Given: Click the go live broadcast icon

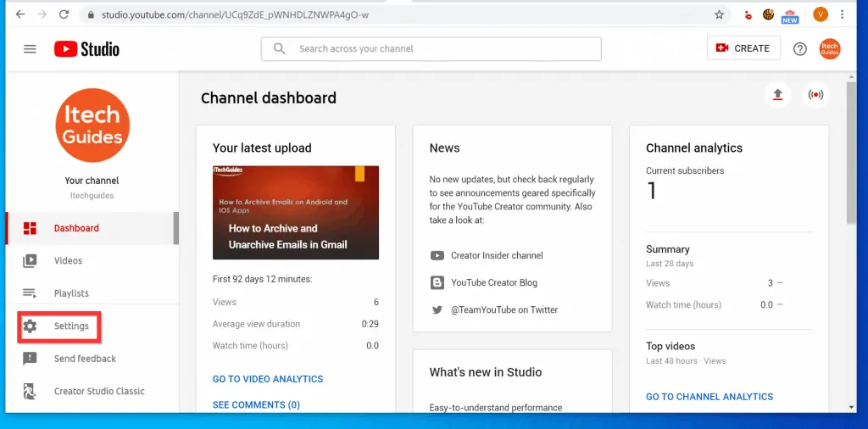Looking at the screenshot, I should [815, 95].
